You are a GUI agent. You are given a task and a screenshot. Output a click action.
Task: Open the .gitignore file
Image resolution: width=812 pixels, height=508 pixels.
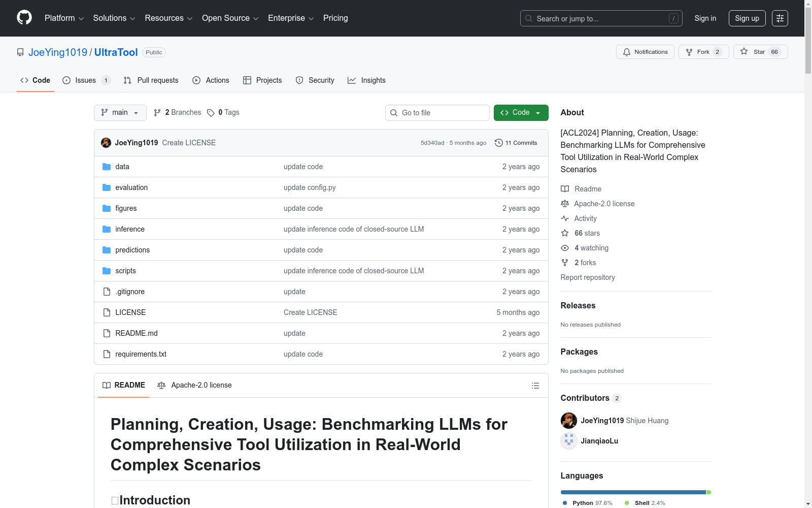[130, 292]
